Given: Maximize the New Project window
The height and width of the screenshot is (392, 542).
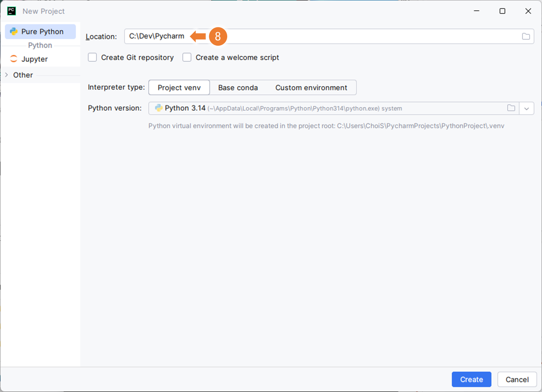Looking at the screenshot, I should pyautogui.click(x=502, y=11).
